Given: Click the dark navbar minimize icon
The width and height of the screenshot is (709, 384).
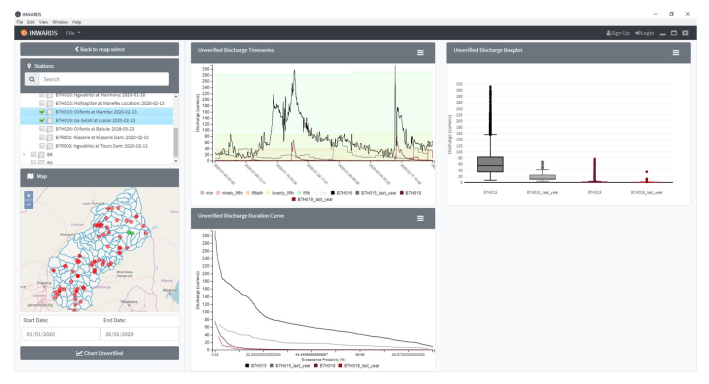Looking at the screenshot, I should [x=662, y=33].
